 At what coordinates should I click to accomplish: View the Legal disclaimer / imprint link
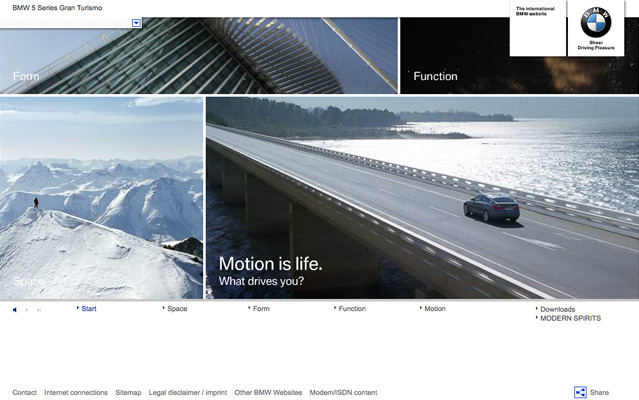click(187, 393)
